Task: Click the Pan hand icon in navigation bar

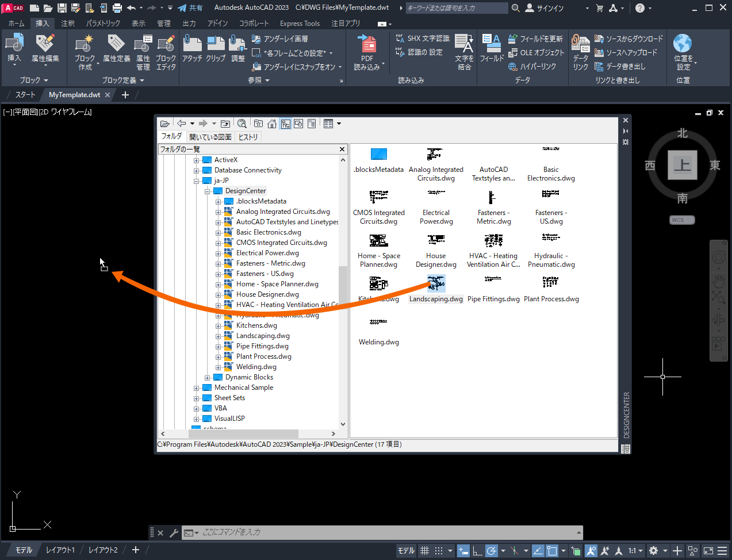Action: click(x=719, y=281)
